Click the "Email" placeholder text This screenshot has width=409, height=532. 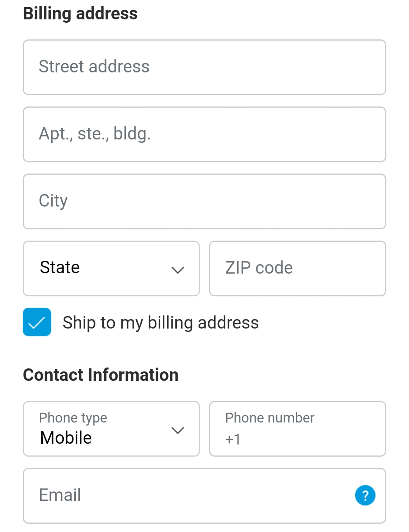(60, 495)
